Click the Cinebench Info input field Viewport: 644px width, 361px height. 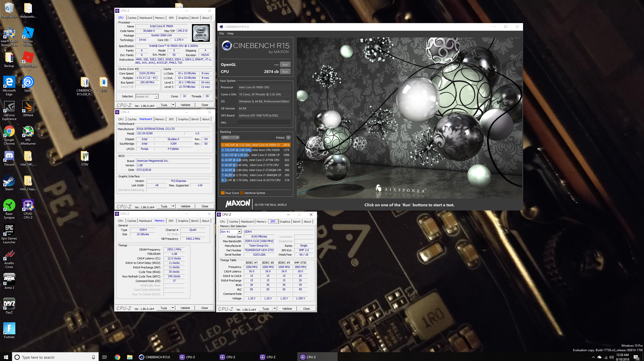pos(264,123)
